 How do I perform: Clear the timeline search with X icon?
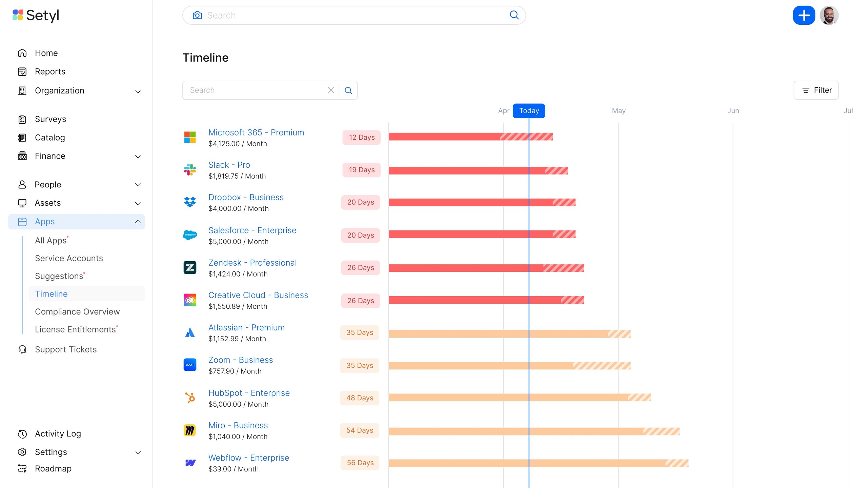pyautogui.click(x=331, y=90)
